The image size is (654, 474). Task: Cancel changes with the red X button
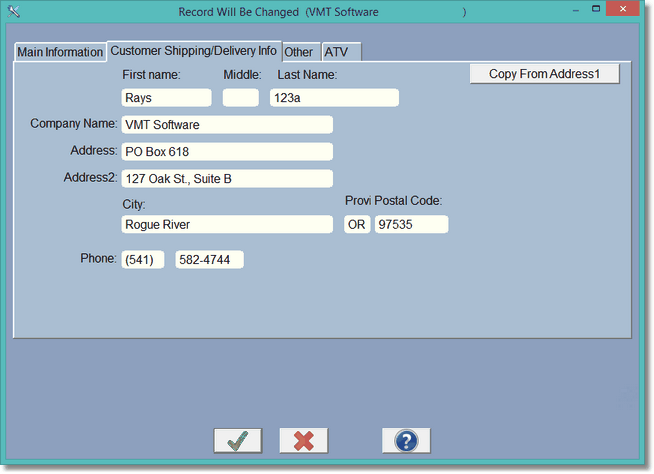pyautogui.click(x=304, y=441)
